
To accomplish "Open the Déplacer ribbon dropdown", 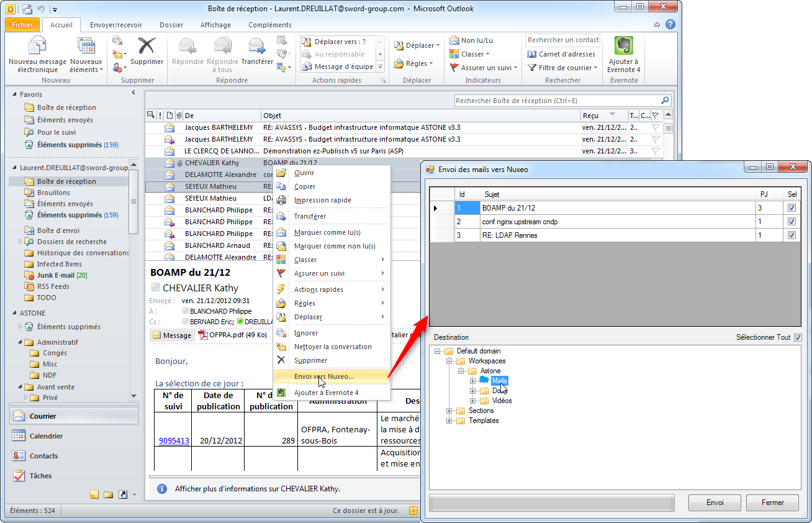I will [417, 45].
